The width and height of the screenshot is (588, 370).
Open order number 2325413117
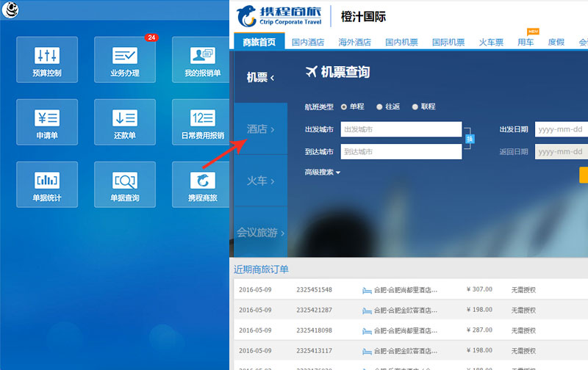point(315,350)
